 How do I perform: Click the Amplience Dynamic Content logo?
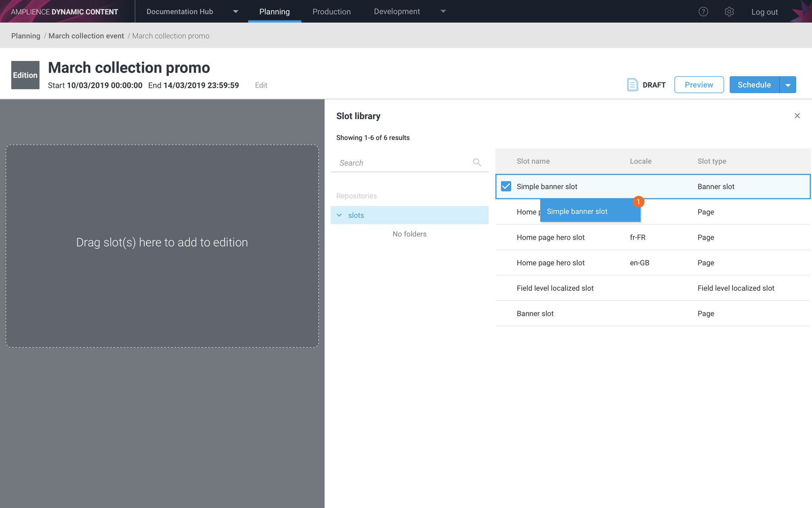[x=64, y=11]
